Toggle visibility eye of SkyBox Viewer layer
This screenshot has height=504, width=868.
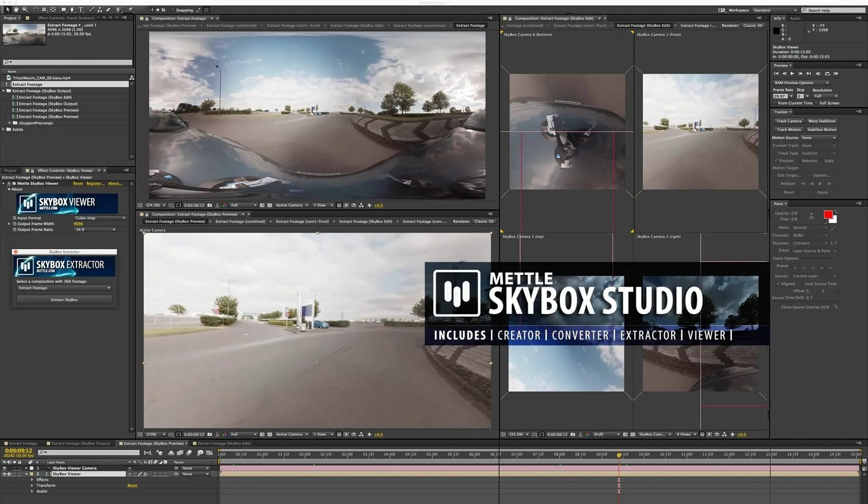click(x=5, y=474)
